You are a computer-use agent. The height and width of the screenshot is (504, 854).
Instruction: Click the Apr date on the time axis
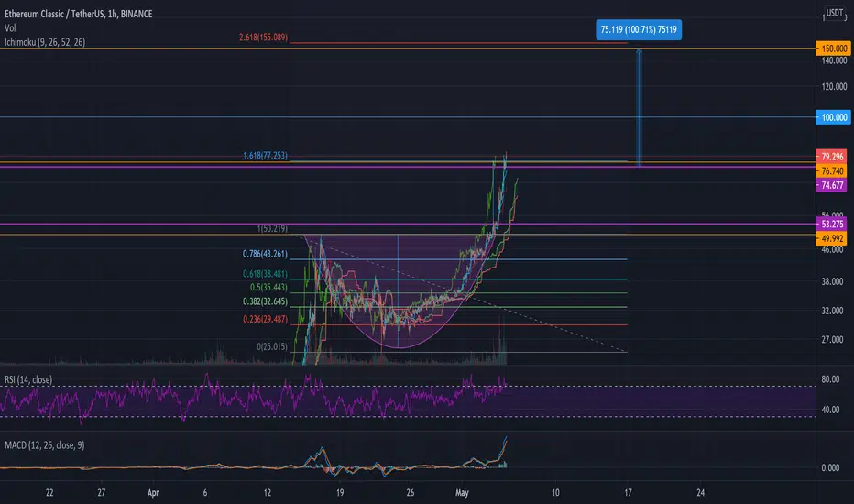(153, 493)
